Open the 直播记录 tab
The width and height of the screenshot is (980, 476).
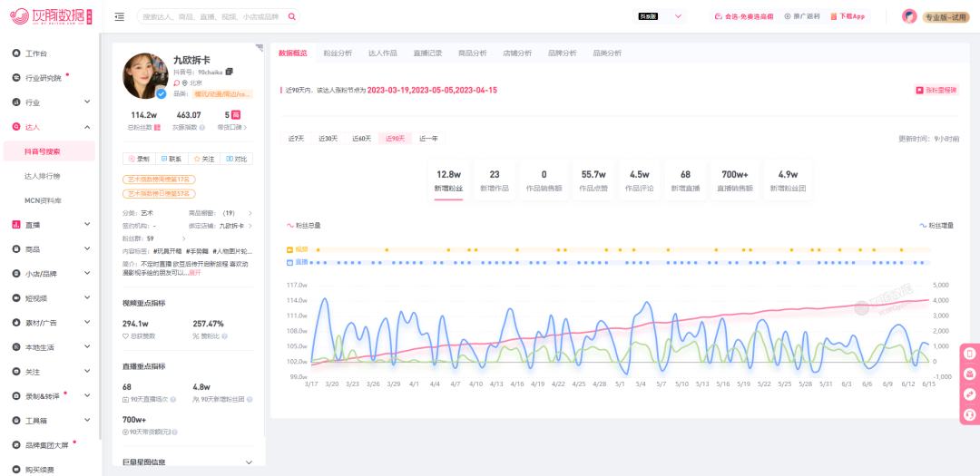click(427, 53)
